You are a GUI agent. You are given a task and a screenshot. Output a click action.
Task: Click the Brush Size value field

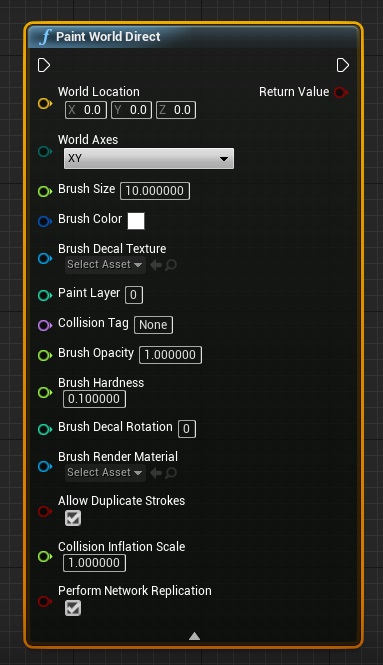click(155, 191)
